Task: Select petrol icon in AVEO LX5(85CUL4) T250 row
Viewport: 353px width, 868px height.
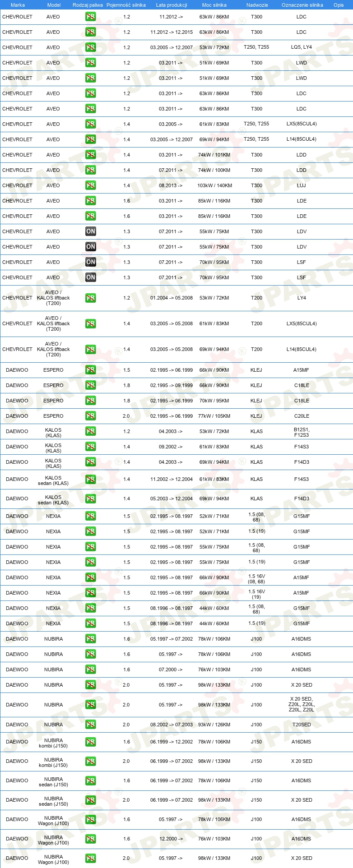Action: 91,124
